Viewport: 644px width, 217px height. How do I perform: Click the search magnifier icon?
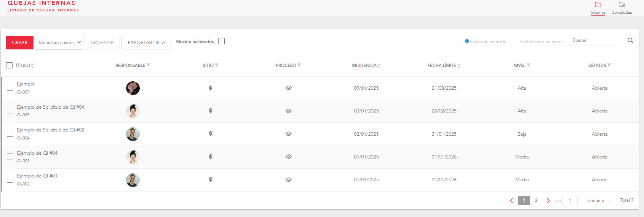[630, 40]
